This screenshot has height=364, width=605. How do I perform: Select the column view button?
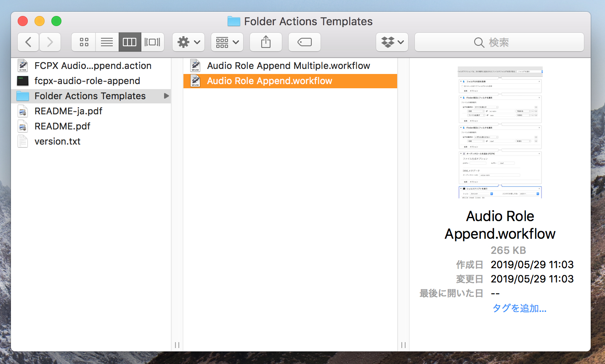130,42
